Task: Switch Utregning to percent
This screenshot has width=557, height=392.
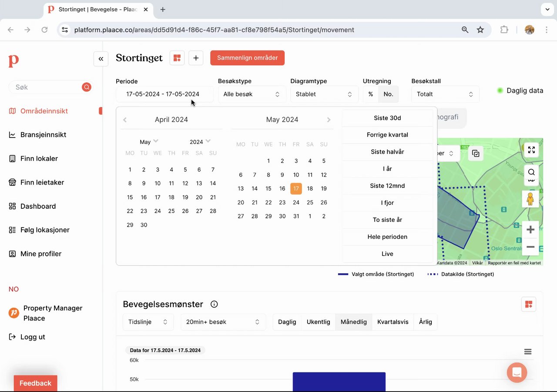Action: [x=371, y=94]
